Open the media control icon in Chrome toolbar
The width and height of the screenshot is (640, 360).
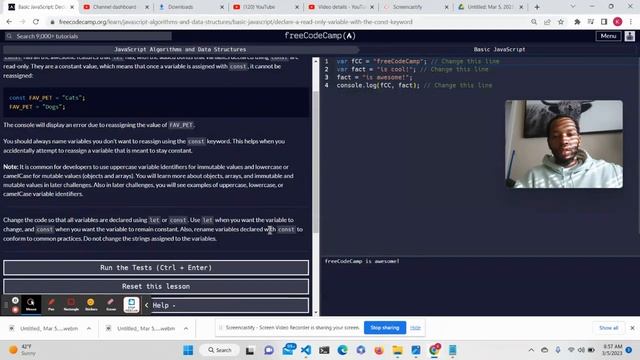point(591,22)
